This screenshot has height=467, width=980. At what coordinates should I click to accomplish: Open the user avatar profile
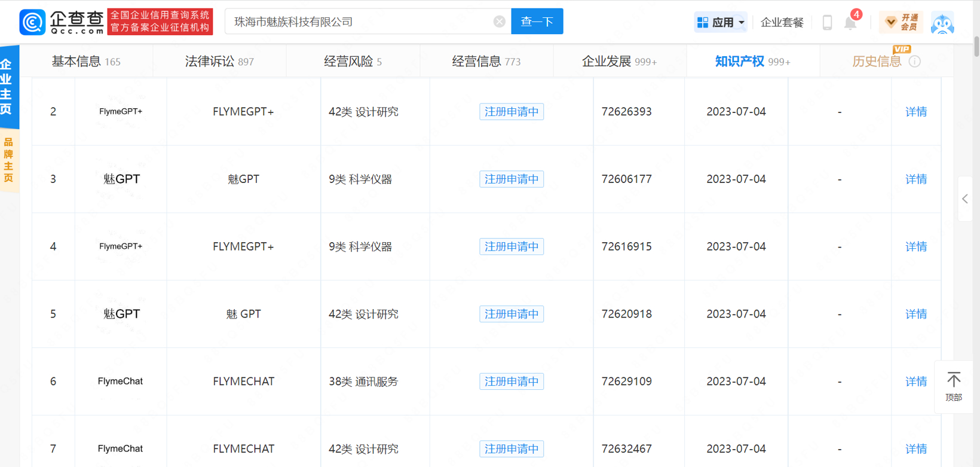coord(942,23)
